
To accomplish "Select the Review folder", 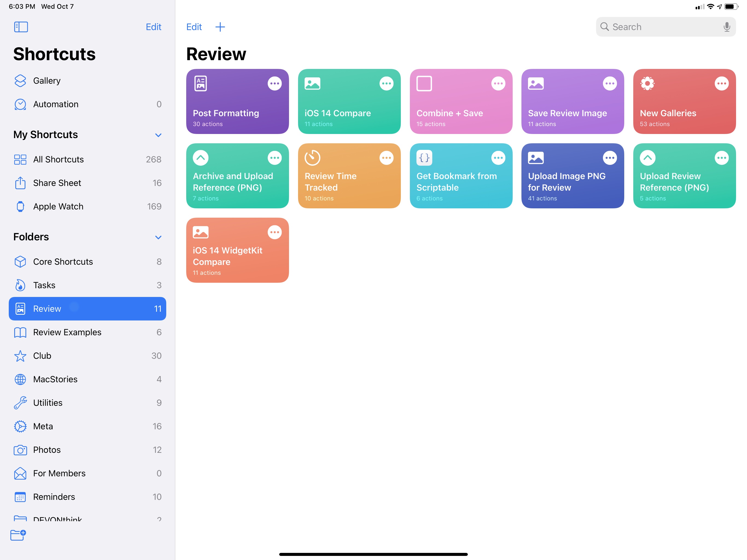I will pos(87,309).
